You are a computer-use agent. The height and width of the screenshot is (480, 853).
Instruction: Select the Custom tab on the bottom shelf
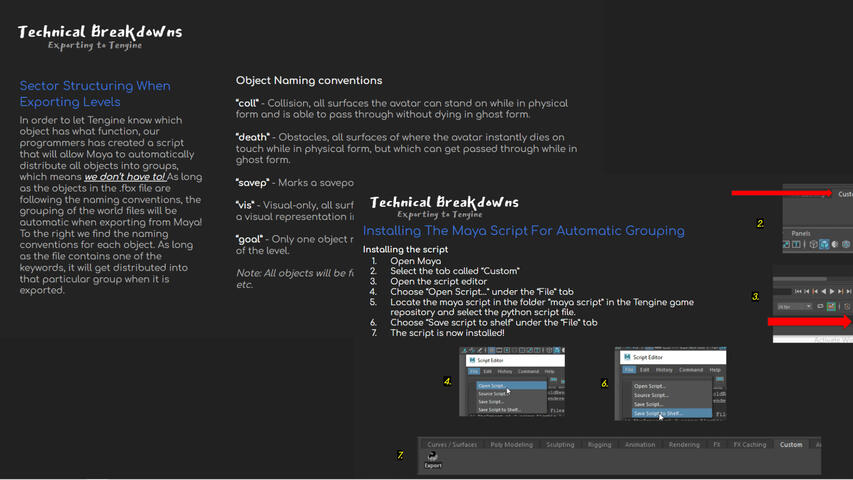click(x=790, y=445)
